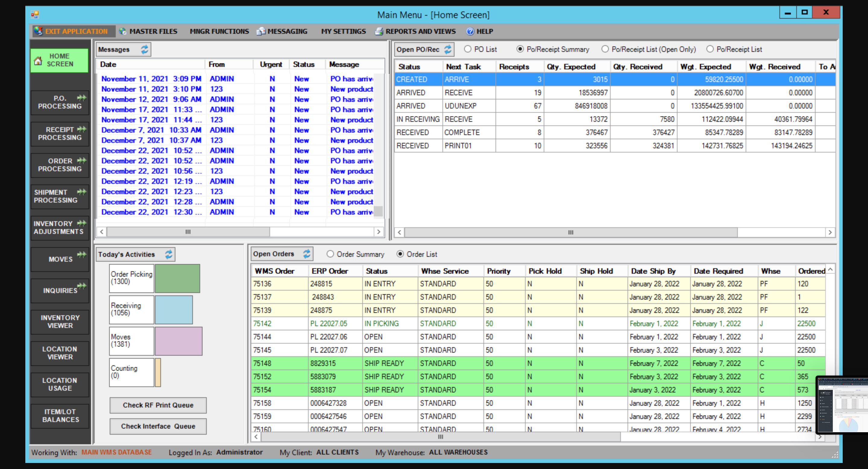868x469 pixels.
Task: Click the Home Screen house icon
Action: [38, 61]
